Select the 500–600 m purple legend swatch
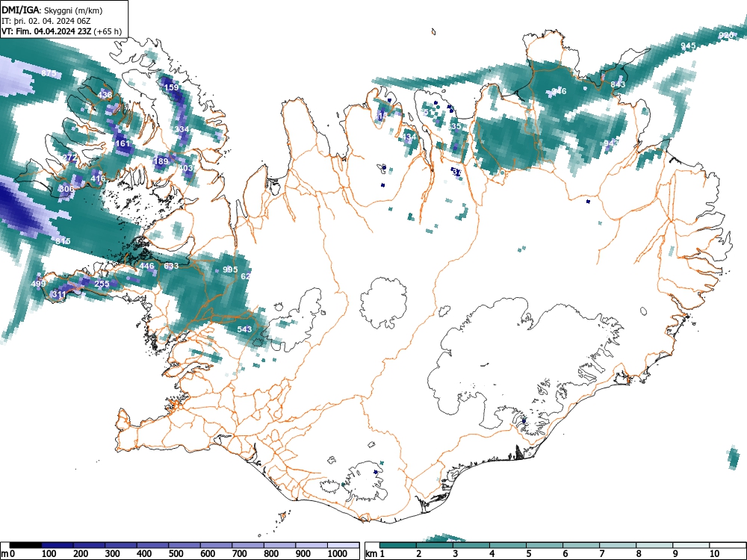 pos(185,545)
